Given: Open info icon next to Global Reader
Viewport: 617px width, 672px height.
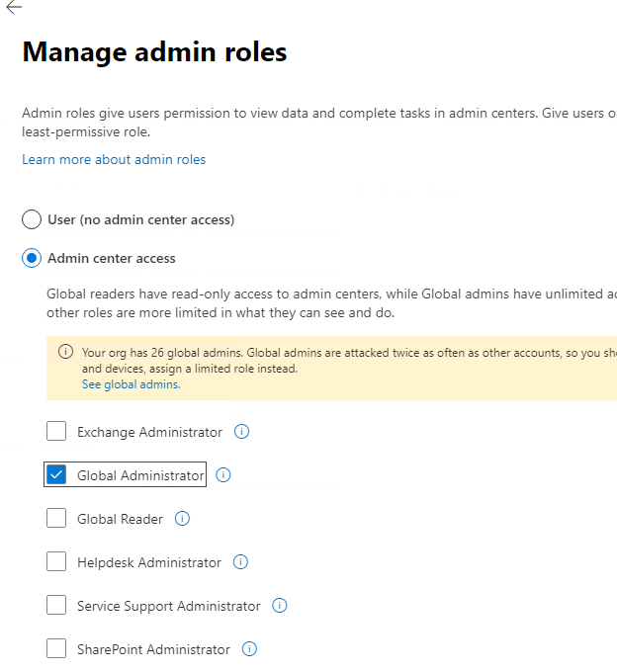Looking at the screenshot, I should pyautogui.click(x=182, y=519).
